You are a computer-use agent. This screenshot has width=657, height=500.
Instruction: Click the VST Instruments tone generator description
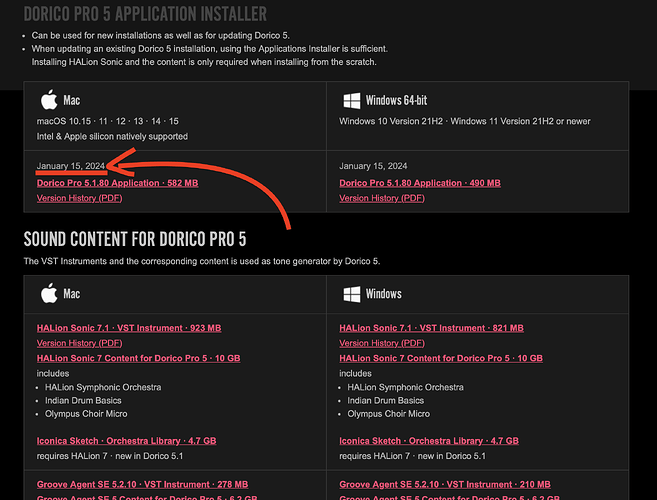coord(202,262)
